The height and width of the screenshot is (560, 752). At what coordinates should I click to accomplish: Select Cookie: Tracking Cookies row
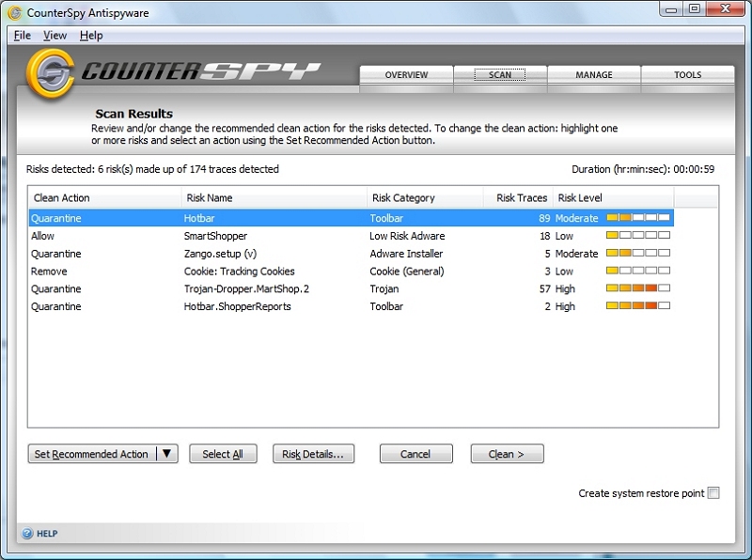pos(351,272)
